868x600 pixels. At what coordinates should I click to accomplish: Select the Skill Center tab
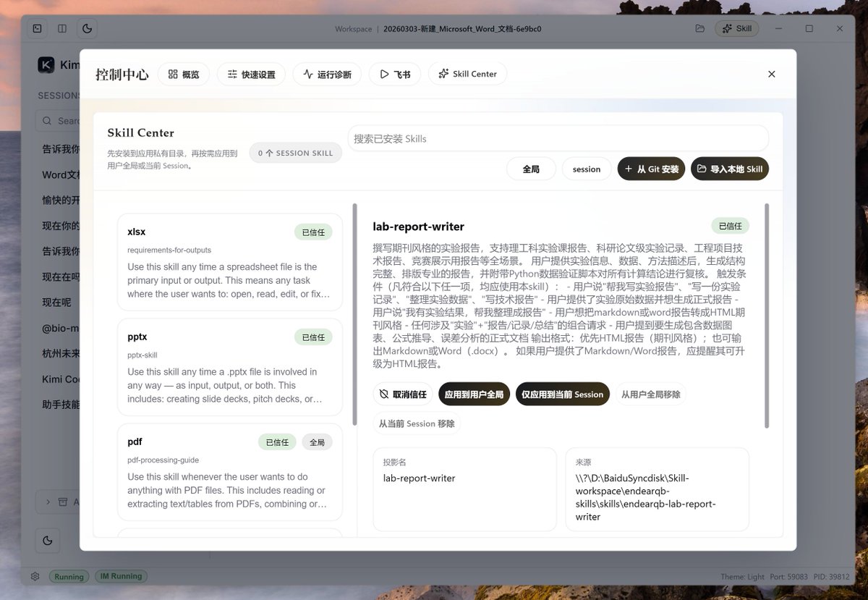(467, 74)
